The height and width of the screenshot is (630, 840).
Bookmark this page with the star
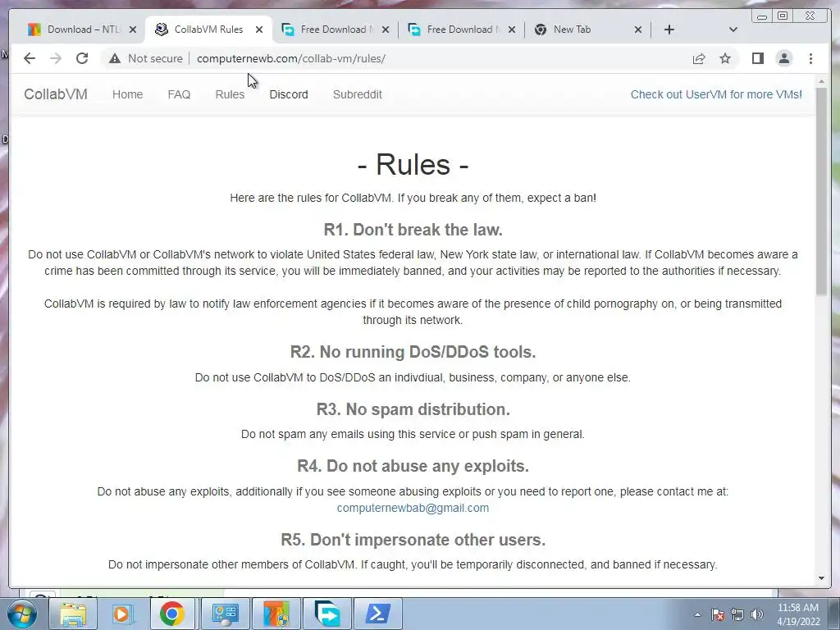click(x=725, y=58)
